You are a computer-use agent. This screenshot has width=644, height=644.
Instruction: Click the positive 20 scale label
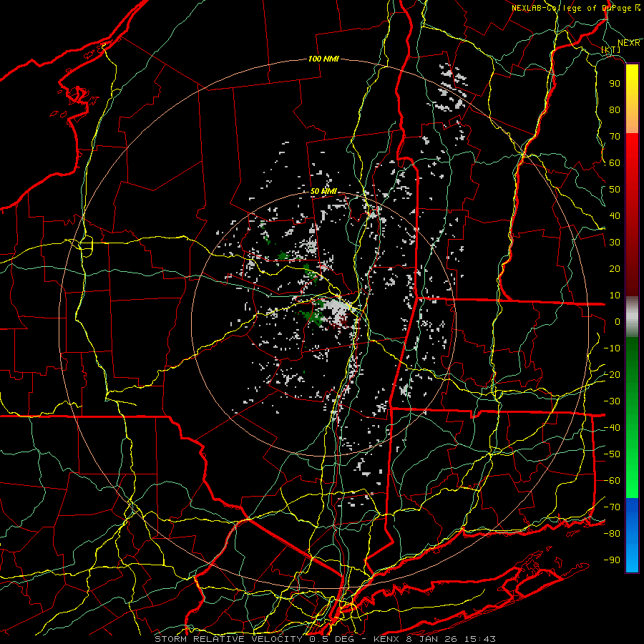point(615,268)
